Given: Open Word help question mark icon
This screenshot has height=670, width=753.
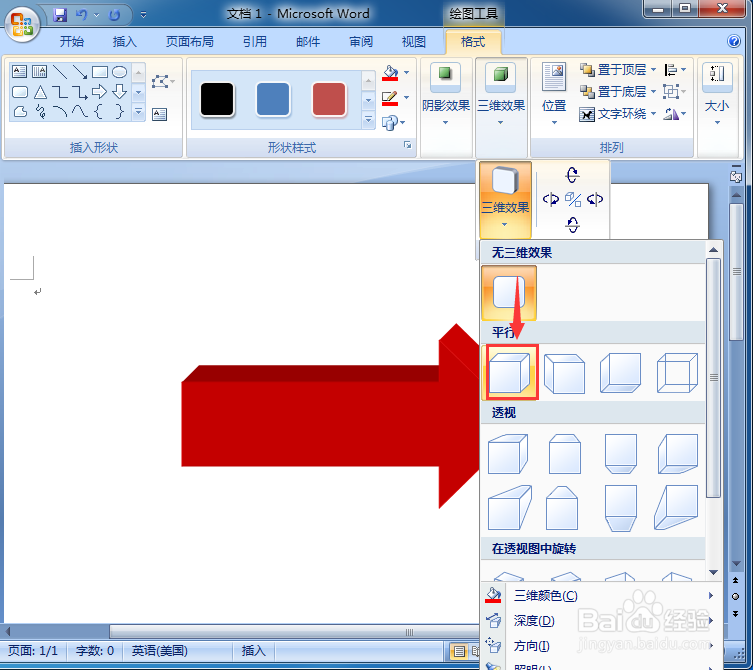Looking at the screenshot, I should click(734, 41).
